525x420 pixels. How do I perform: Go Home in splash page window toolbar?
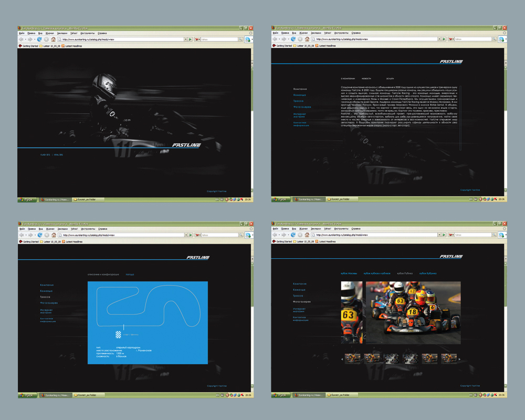pyautogui.click(x=53, y=39)
